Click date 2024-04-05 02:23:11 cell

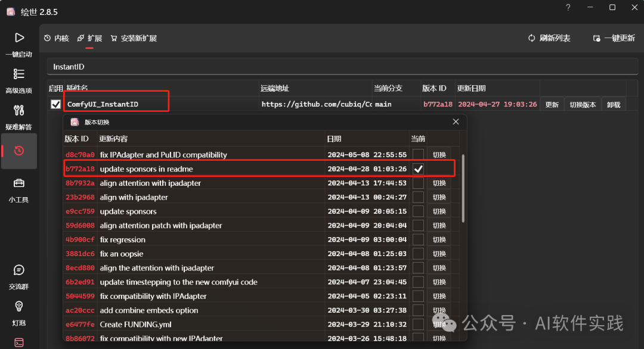click(367, 296)
